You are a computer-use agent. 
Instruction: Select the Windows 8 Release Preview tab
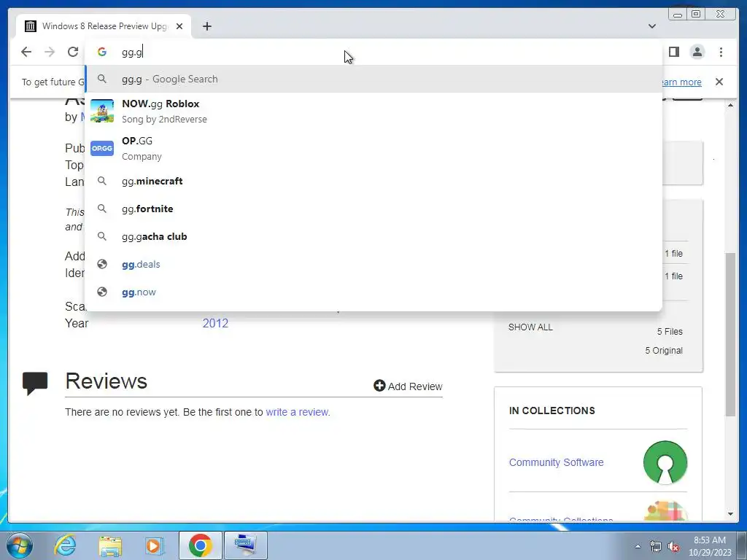104,26
